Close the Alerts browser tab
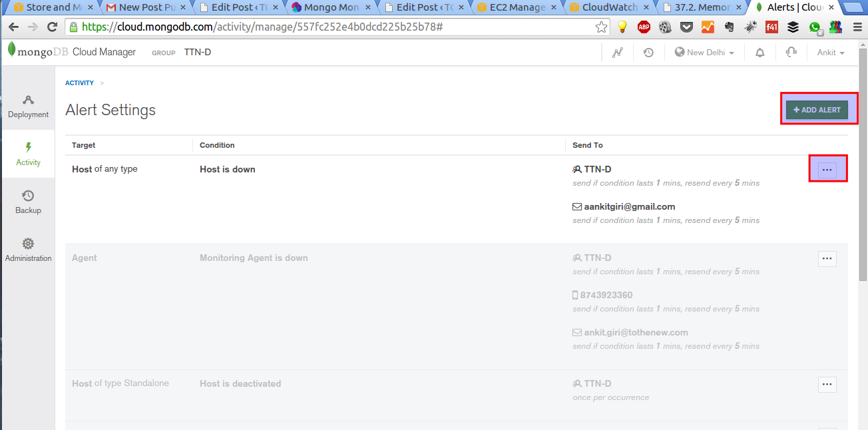The width and height of the screenshot is (868, 430). point(831,7)
